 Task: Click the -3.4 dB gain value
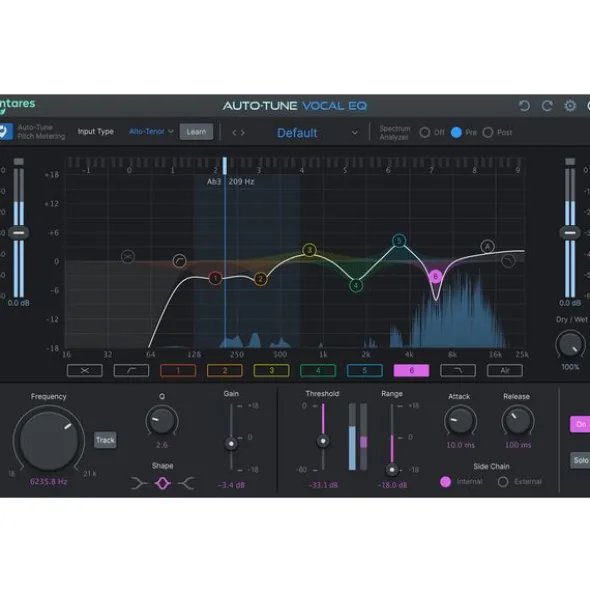pos(231,485)
